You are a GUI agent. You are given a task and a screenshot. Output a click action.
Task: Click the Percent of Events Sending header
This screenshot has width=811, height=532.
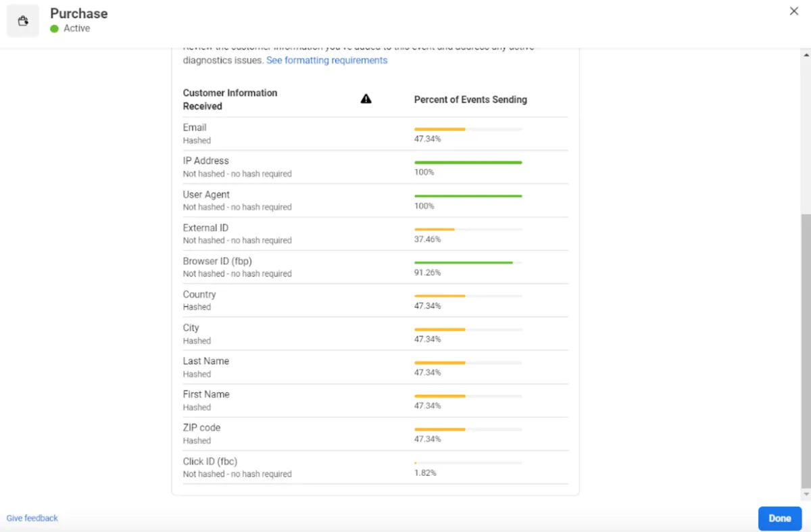(470, 99)
